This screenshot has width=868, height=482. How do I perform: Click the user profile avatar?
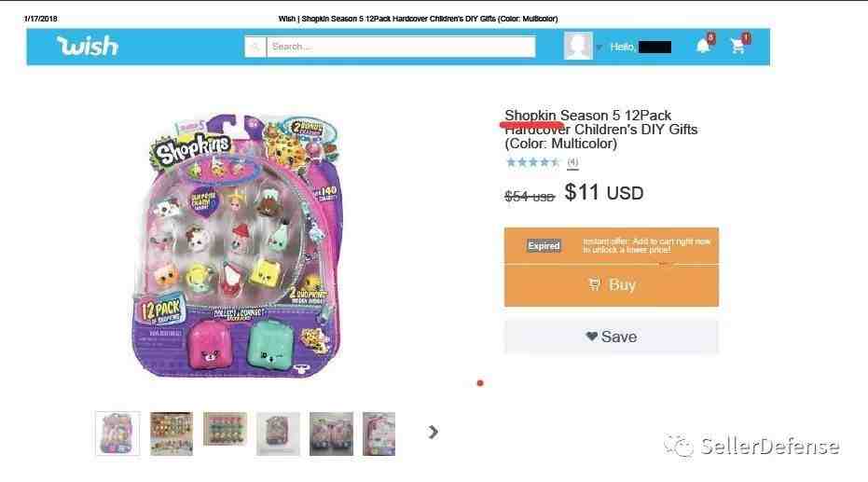(x=578, y=46)
